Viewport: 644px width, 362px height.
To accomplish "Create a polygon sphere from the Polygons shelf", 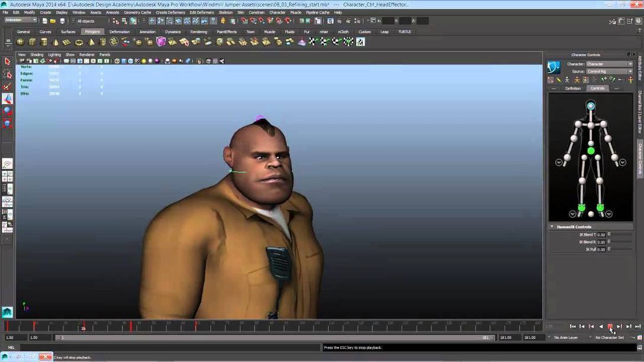I will pos(20,41).
